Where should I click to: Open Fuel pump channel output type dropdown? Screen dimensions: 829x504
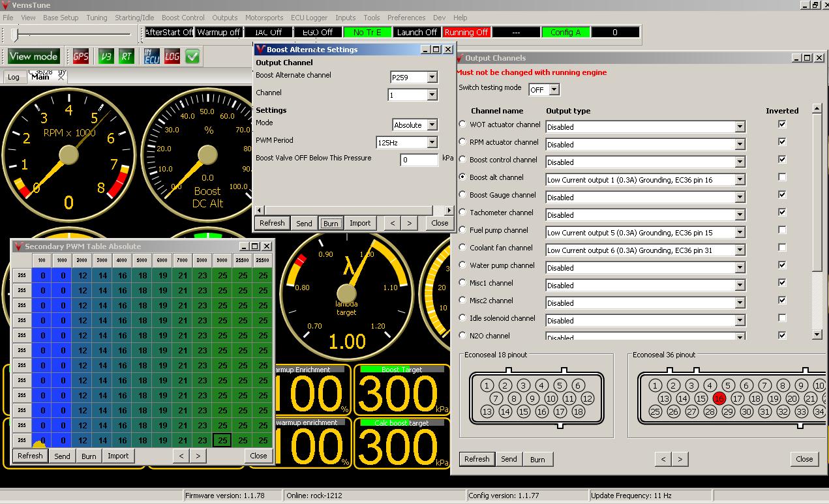point(740,232)
